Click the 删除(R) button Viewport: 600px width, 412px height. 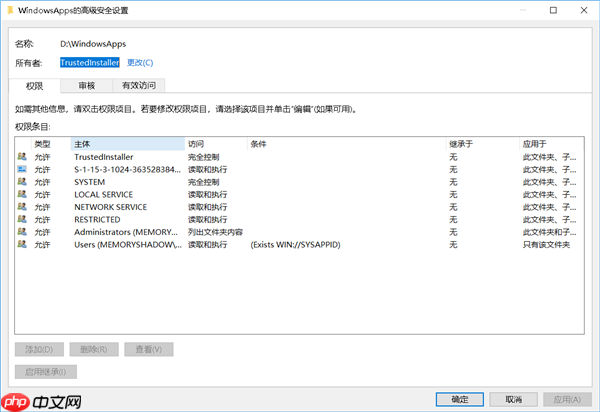[x=94, y=349]
